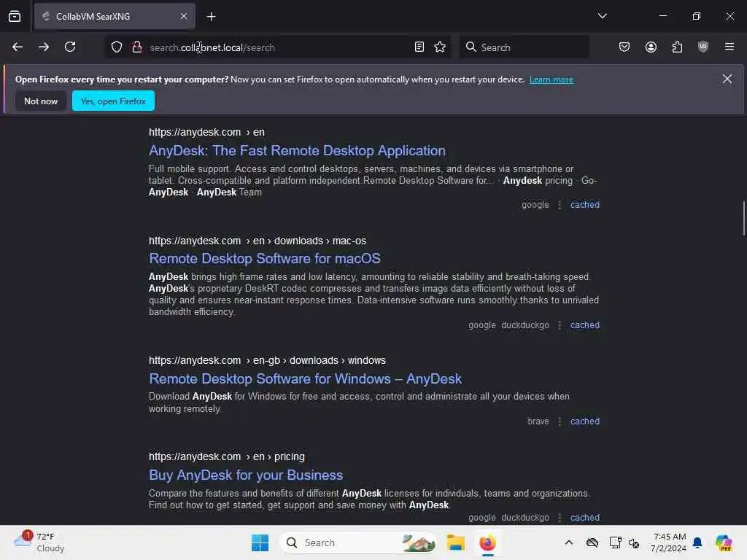Image resolution: width=747 pixels, height=560 pixels.
Task: Click Not now button
Action: point(41,101)
